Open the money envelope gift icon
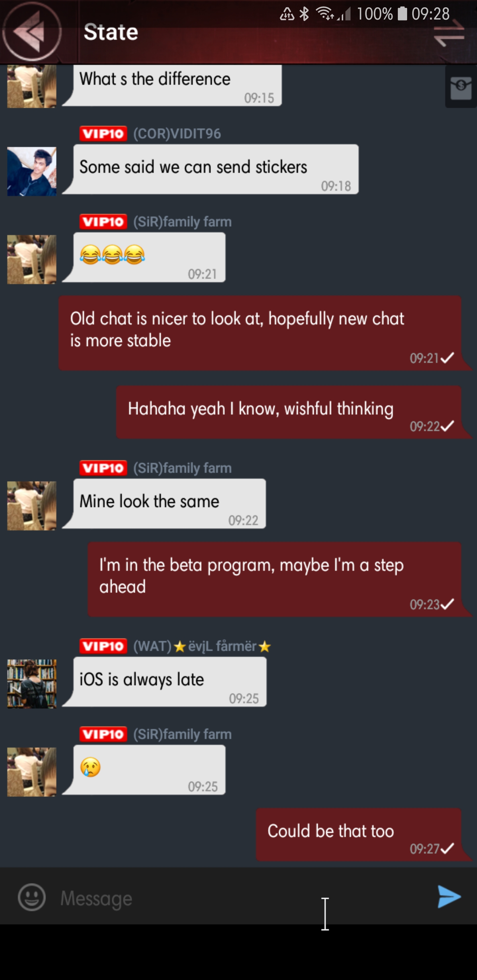This screenshot has width=477, height=980. 461,87
